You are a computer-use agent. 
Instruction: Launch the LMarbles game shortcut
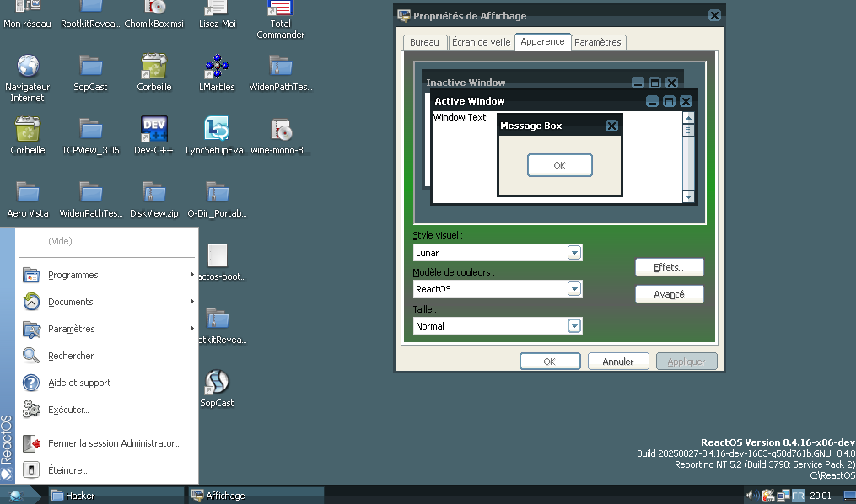coord(218,66)
